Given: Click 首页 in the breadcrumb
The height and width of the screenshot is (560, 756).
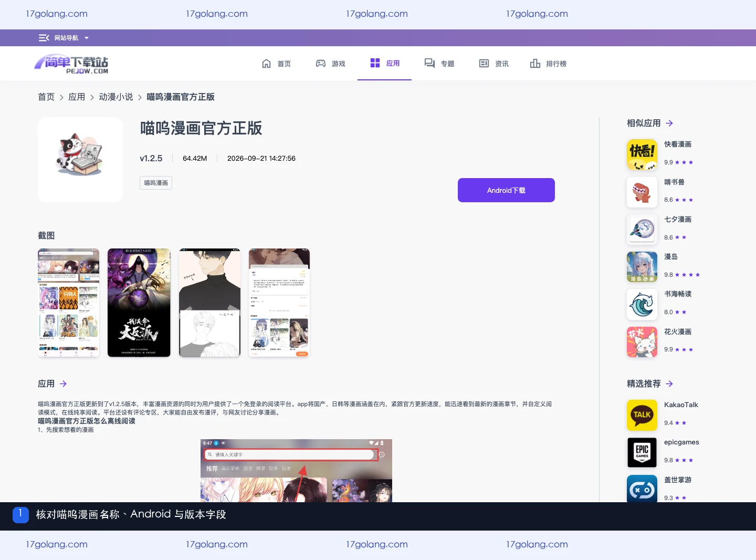Looking at the screenshot, I should click(46, 97).
